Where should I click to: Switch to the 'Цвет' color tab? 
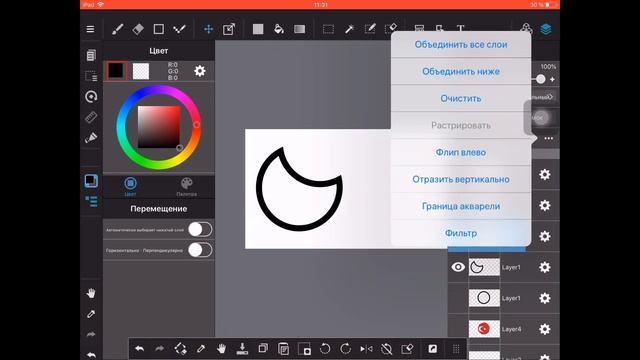click(130, 187)
